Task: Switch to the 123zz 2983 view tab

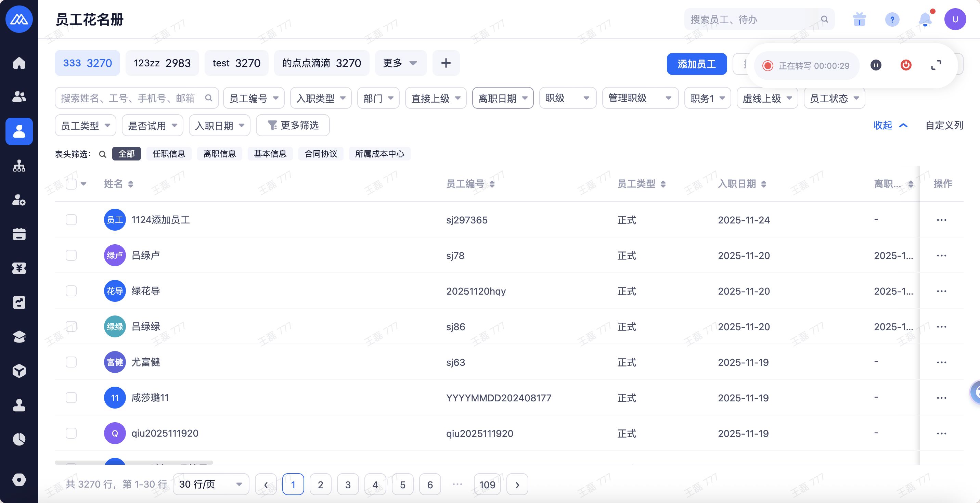Action: [162, 63]
